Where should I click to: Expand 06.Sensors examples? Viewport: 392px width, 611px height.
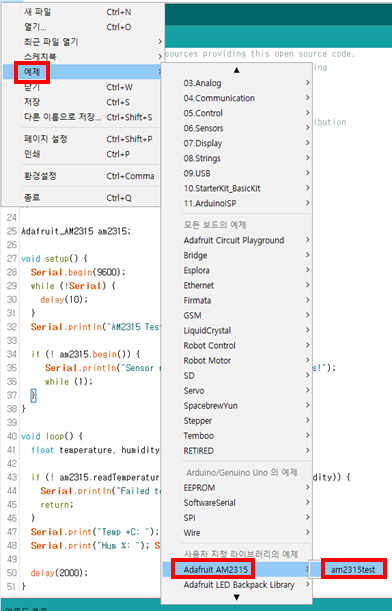point(237,128)
